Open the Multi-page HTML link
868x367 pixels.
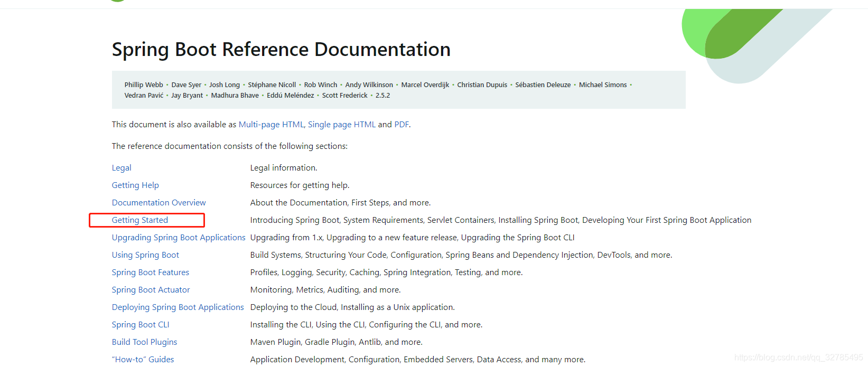(x=272, y=125)
